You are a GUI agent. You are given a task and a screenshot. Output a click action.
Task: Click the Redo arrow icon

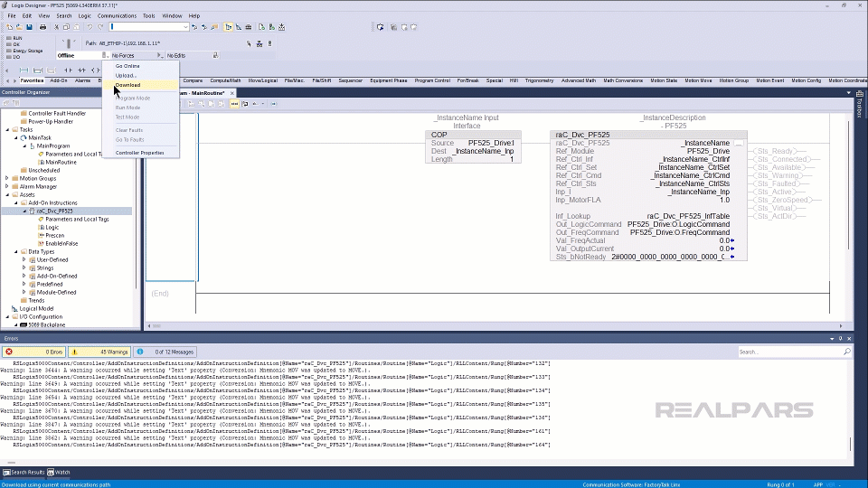[100, 26]
